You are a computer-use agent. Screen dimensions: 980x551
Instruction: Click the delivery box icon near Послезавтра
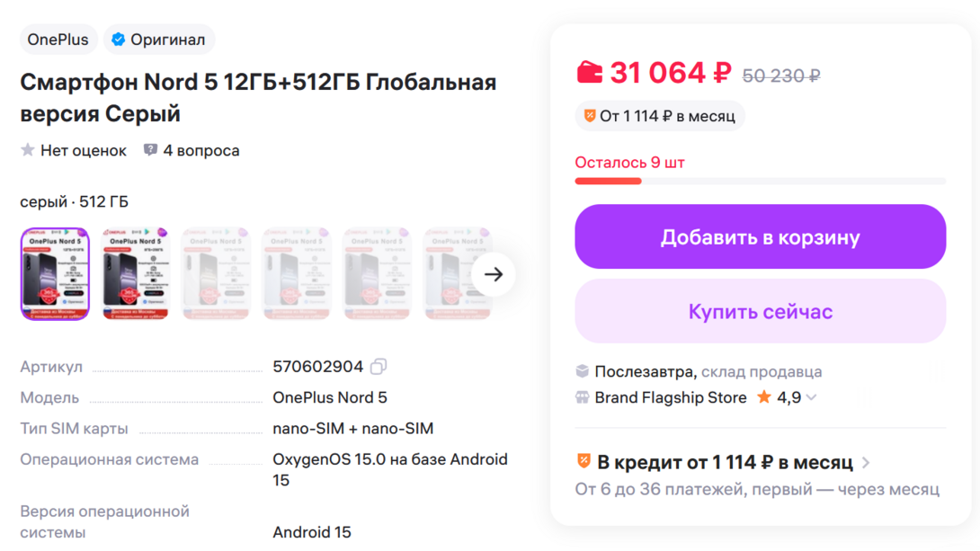pyautogui.click(x=583, y=371)
